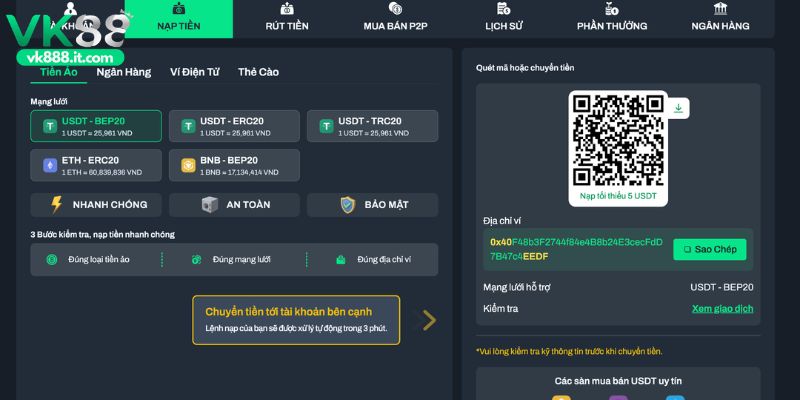
Task: Click the coin icon beside Đúng loại tiền ảo
Action: (x=52, y=260)
